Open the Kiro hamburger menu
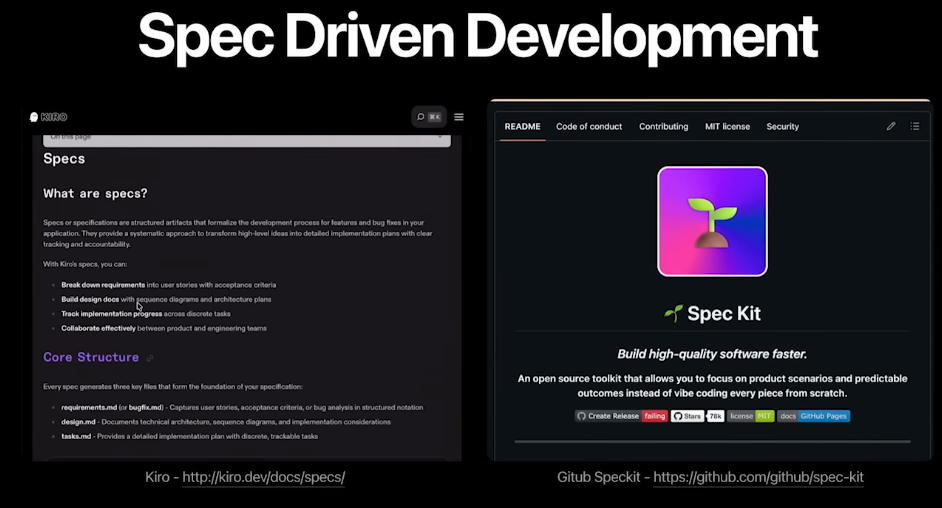Screen dimensions: 942x508 (459, 117)
